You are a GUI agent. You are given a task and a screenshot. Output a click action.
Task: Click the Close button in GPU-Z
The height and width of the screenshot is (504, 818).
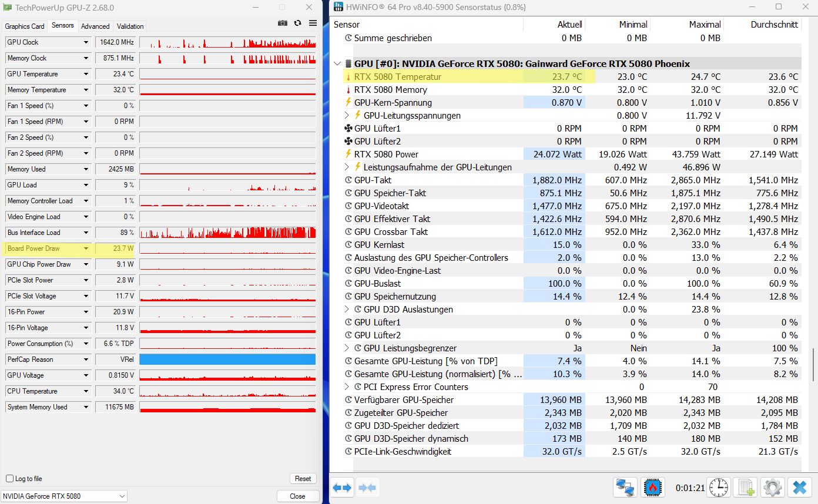tap(298, 496)
